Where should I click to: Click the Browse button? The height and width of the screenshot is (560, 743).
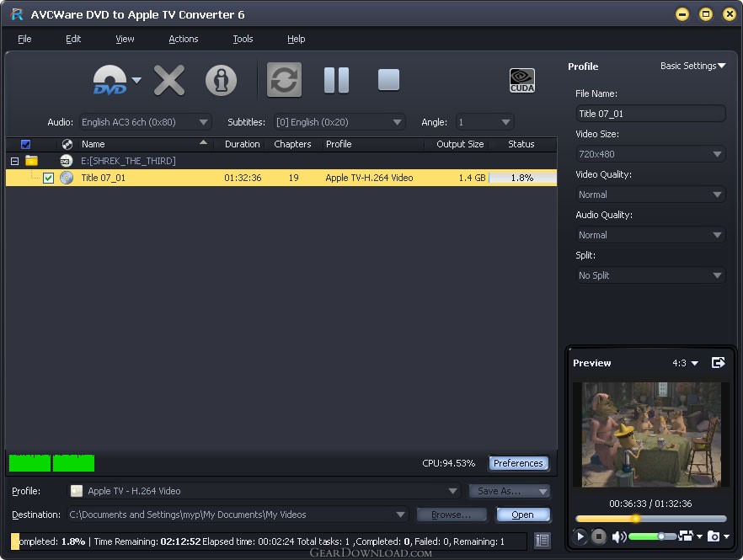tap(452, 515)
